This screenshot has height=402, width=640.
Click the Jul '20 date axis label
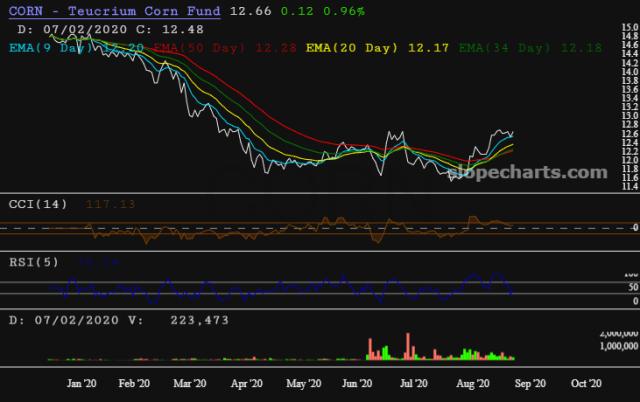click(414, 383)
